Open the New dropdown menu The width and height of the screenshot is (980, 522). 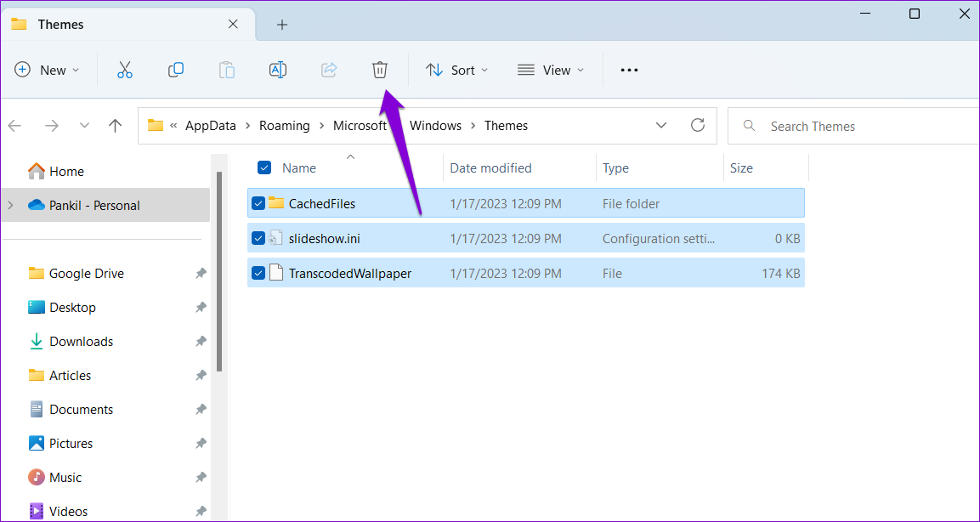click(x=47, y=70)
